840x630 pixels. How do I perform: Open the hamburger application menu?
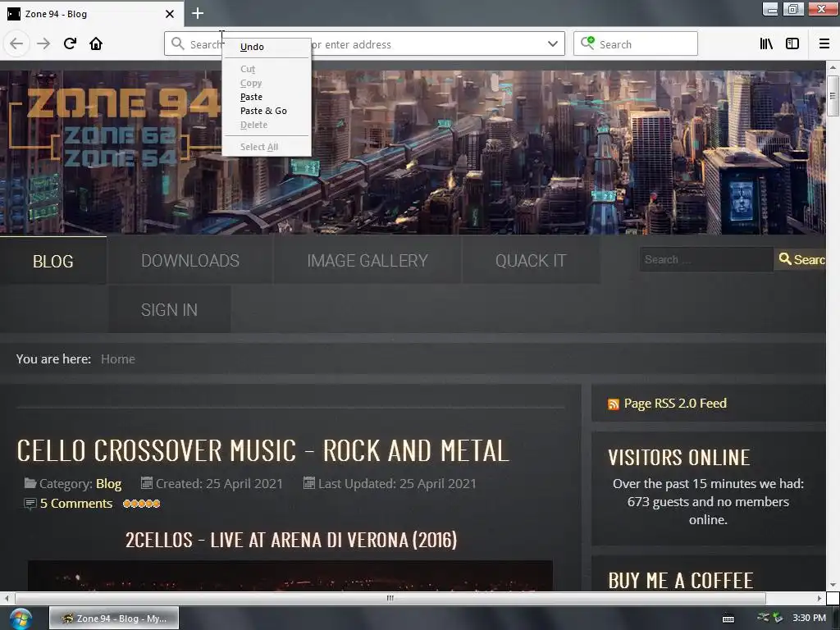[824, 44]
